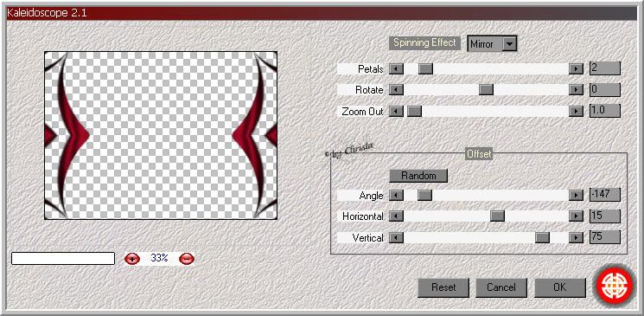Image resolution: width=644 pixels, height=316 pixels.
Task: Click the Reset button
Action: 443,287
